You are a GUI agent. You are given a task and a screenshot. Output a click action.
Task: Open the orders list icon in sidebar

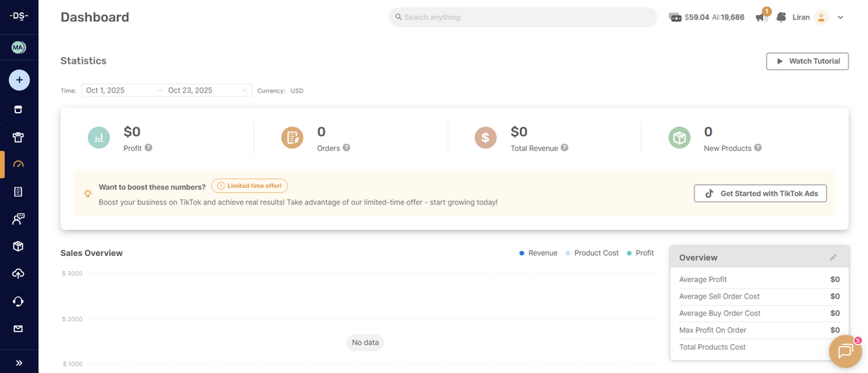[19, 192]
